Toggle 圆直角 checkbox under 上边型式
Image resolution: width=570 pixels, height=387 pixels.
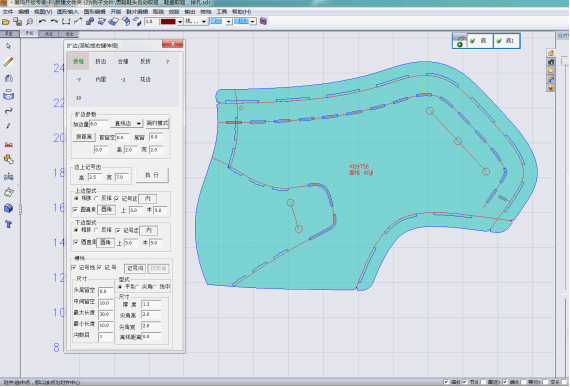point(76,209)
